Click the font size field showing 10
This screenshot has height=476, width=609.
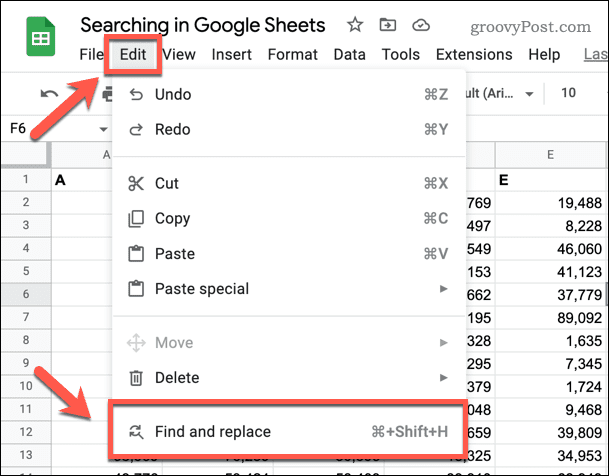click(568, 93)
